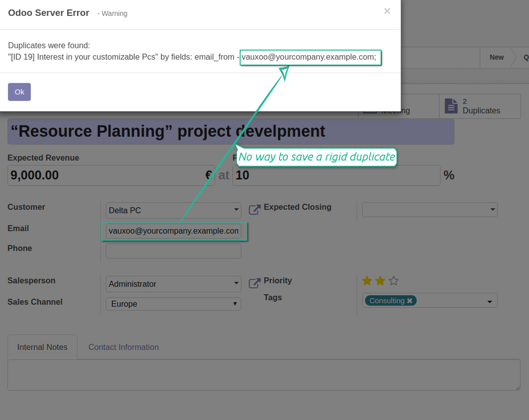529x420 pixels.
Task: Open the Expected Closing dropdown
Action: (x=492, y=210)
